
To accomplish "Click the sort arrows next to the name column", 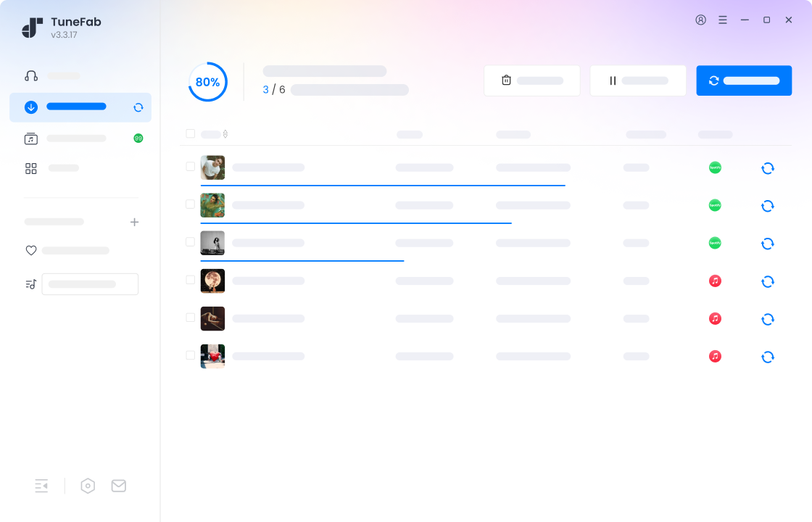I will (x=226, y=133).
